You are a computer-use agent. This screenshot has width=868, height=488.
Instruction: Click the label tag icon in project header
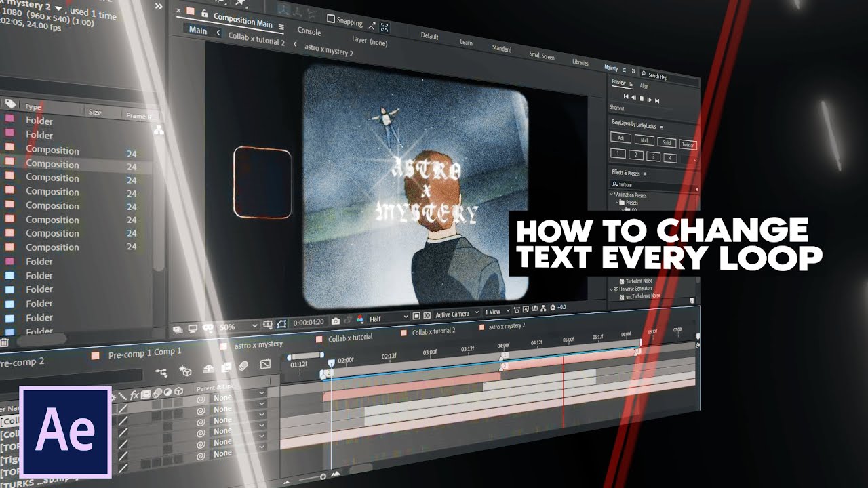[x=11, y=104]
